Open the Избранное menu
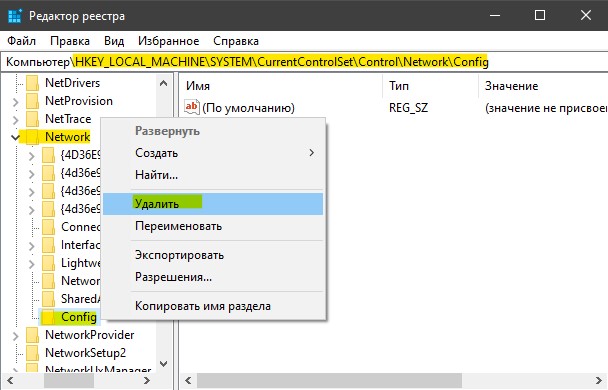This screenshot has width=608, height=390. click(x=168, y=41)
